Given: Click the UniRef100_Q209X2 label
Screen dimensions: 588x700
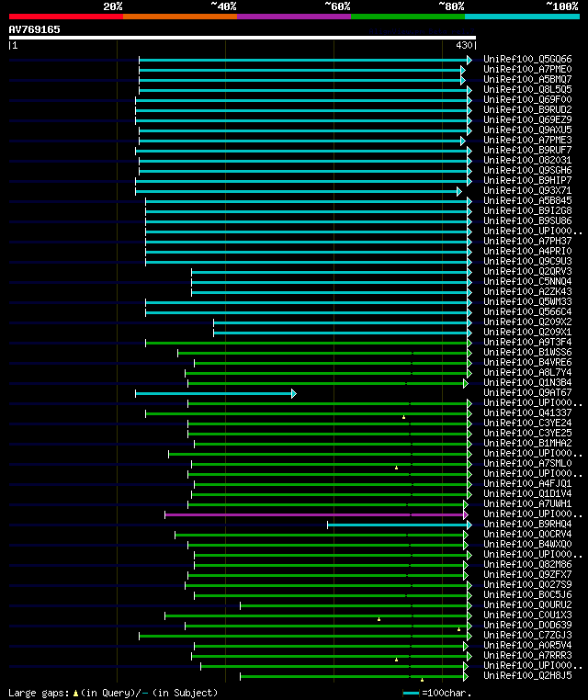Looking at the screenshot, I should (x=527, y=322).
